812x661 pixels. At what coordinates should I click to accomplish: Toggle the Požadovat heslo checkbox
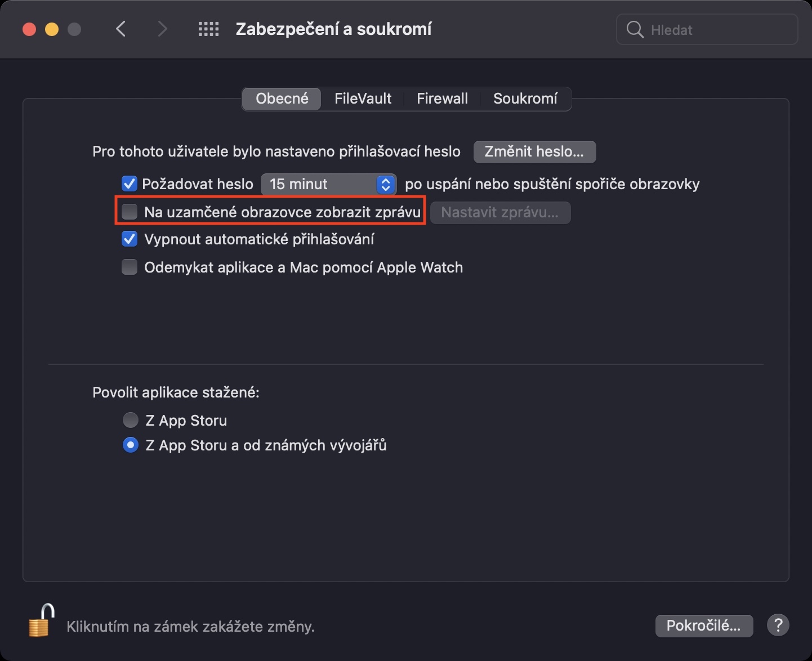click(x=130, y=184)
